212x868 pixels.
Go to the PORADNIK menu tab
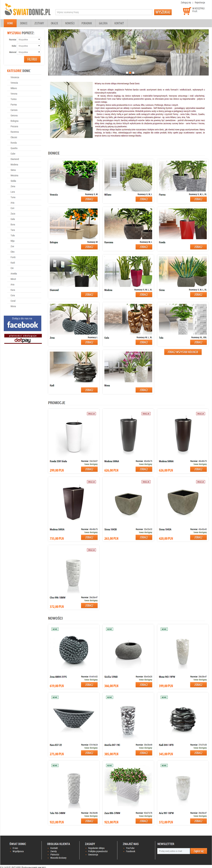pos(87,23)
